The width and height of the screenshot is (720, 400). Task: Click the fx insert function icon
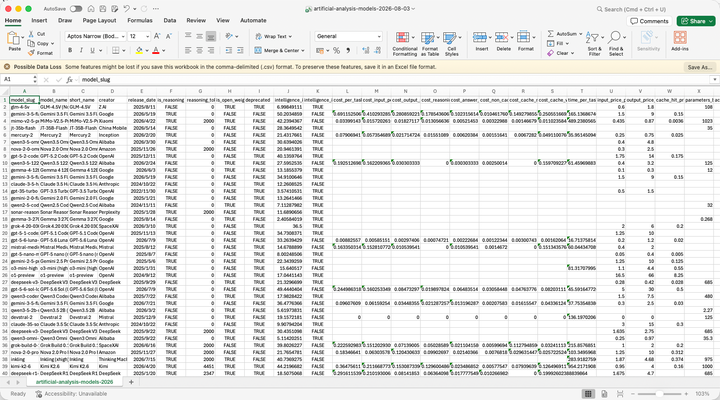69,79
